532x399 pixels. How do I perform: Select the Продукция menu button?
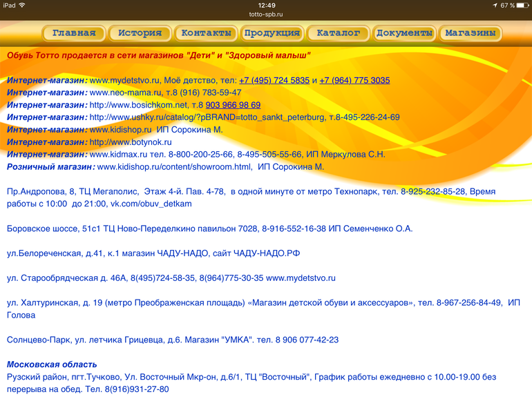272,33
